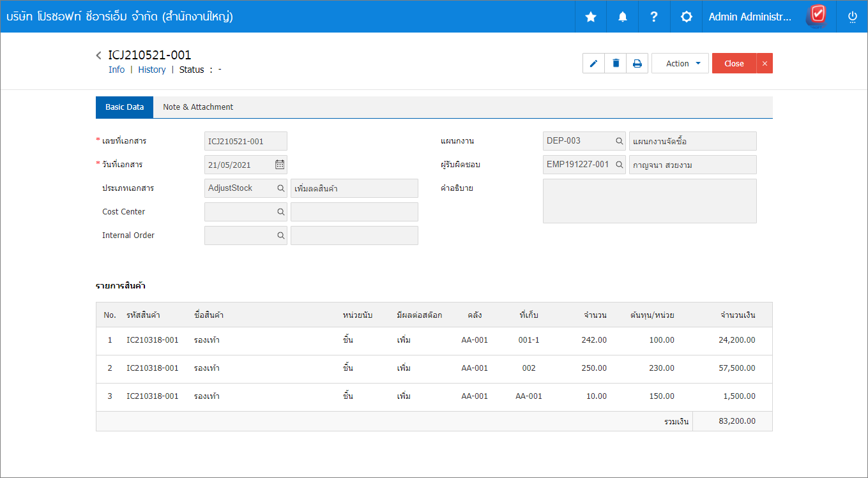Open calendar picker for document date

coord(280,165)
